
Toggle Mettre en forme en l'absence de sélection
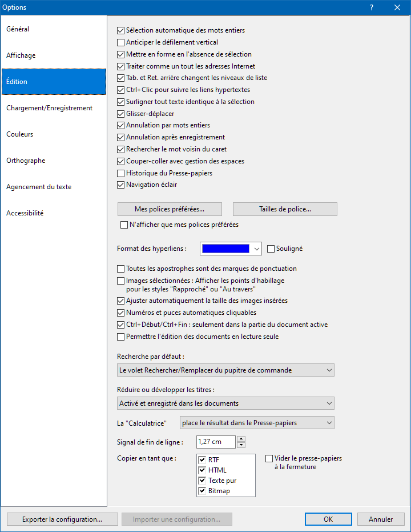(120, 54)
